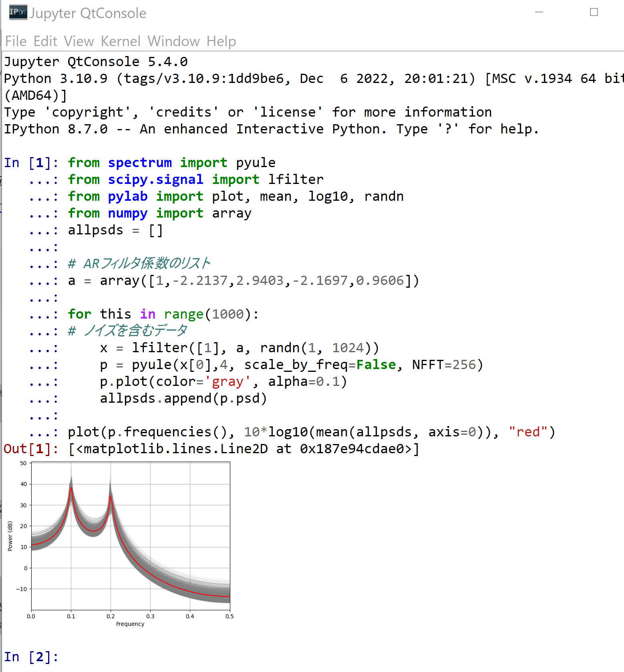624x672 pixels.
Task: Click the '# ARフィルタ係数のリスト' comment
Action: [139, 264]
